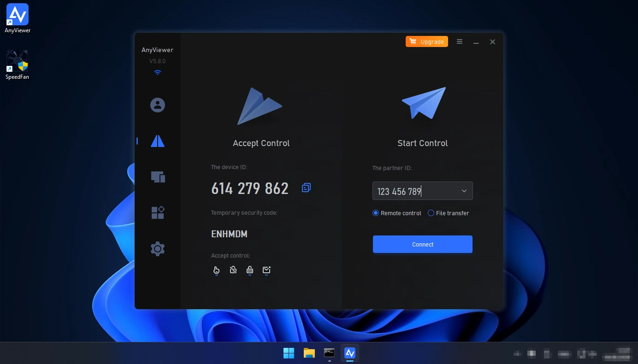Image resolution: width=638 pixels, height=364 pixels.
Task: Open the toolbox grid icon in sidebar
Action: click(x=158, y=212)
